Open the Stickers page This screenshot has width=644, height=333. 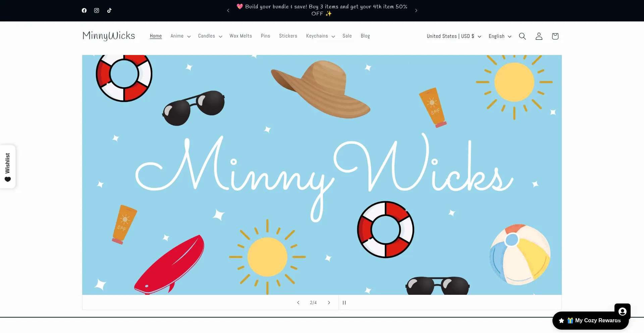[288, 36]
